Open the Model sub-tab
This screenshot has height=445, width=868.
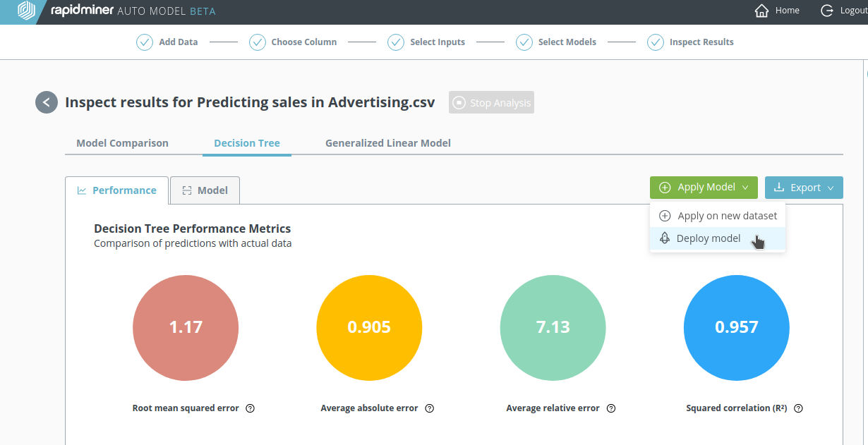point(205,190)
